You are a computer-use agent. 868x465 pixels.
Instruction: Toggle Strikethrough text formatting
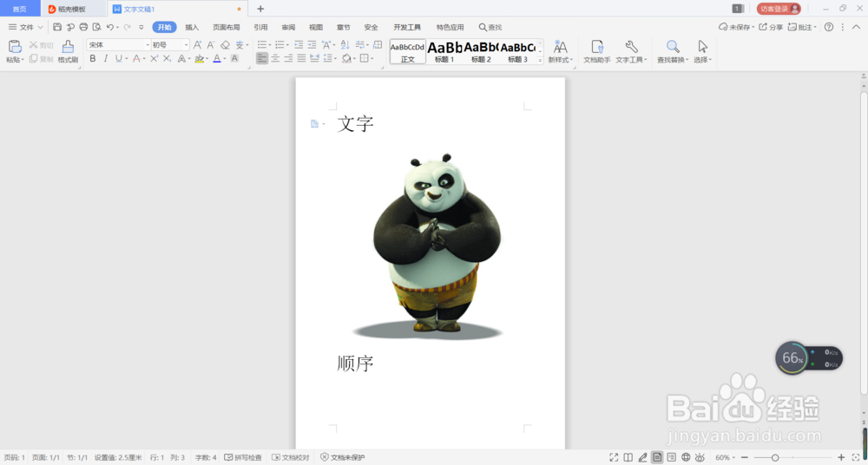[x=136, y=58]
